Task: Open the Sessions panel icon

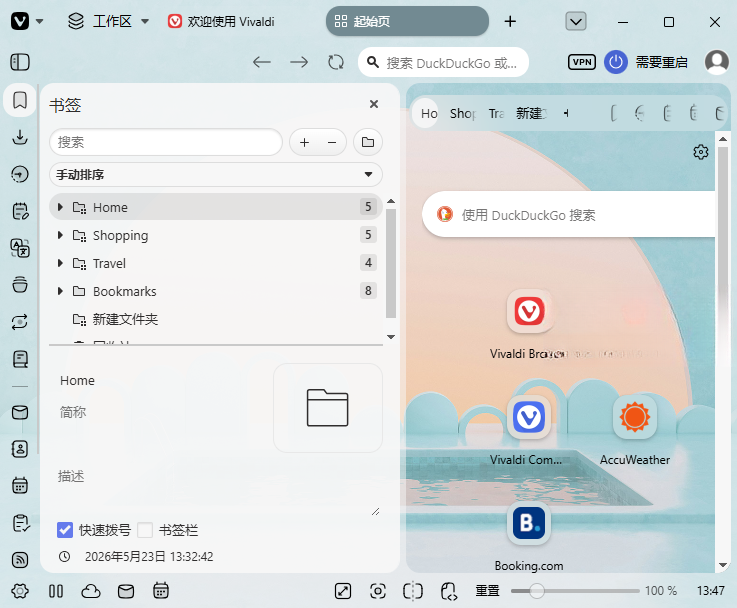Action: pyautogui.click(x=20, y=322)
